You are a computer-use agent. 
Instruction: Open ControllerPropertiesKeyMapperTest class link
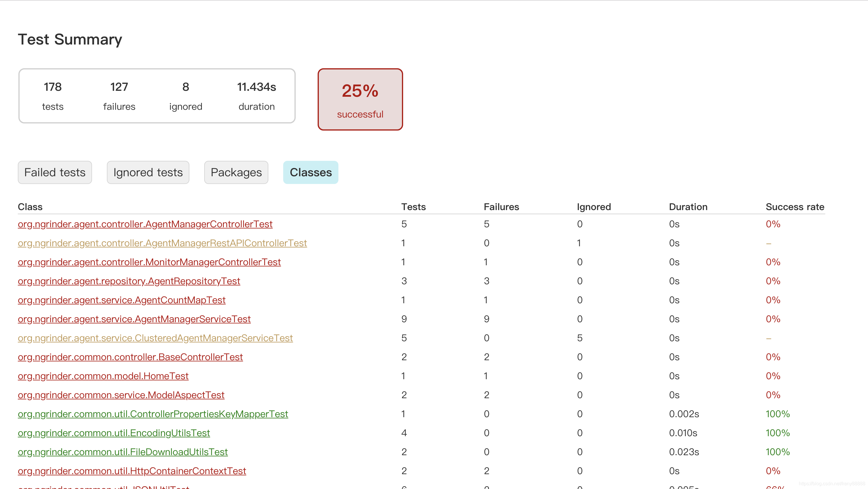pos(153,414)
